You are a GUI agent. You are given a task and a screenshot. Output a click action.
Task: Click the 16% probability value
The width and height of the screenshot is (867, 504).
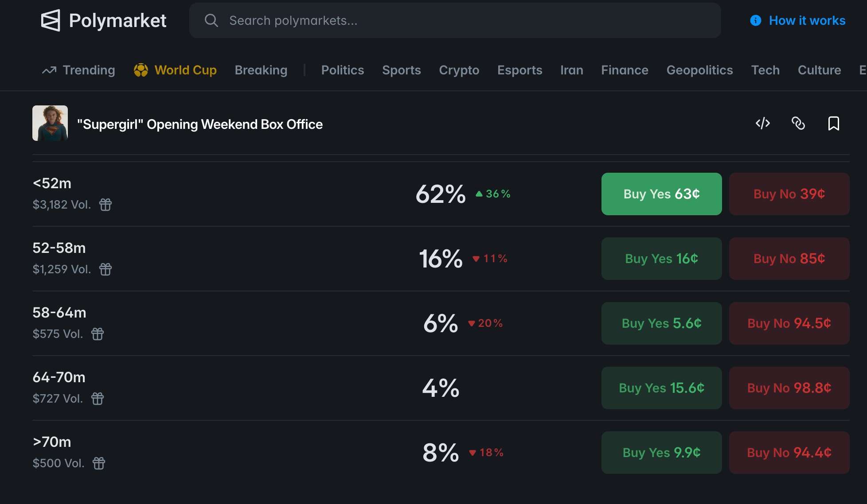(x=441, y=259)
